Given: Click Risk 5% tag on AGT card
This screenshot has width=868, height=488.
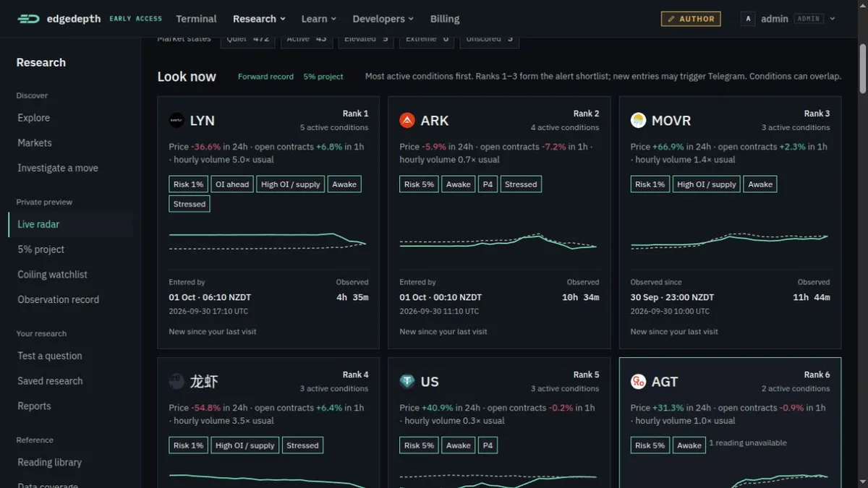Looking at the screenshot, I should (x=650, y=445).
